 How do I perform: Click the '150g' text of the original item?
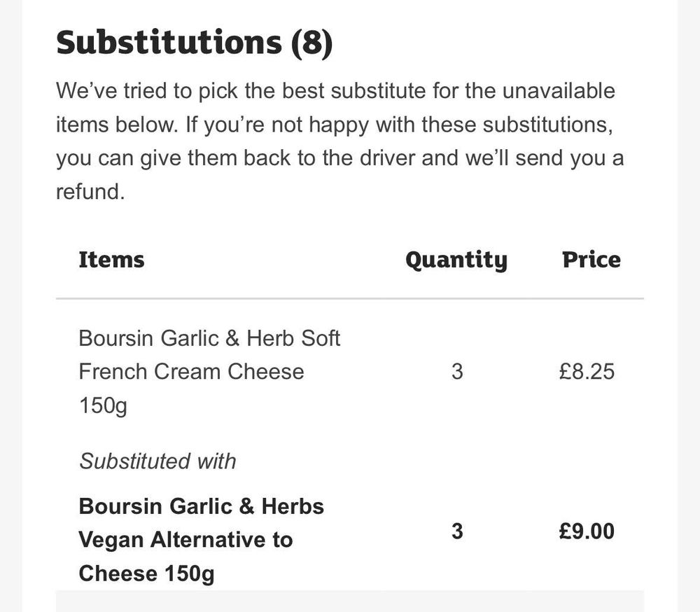click(x=103, y=406)
